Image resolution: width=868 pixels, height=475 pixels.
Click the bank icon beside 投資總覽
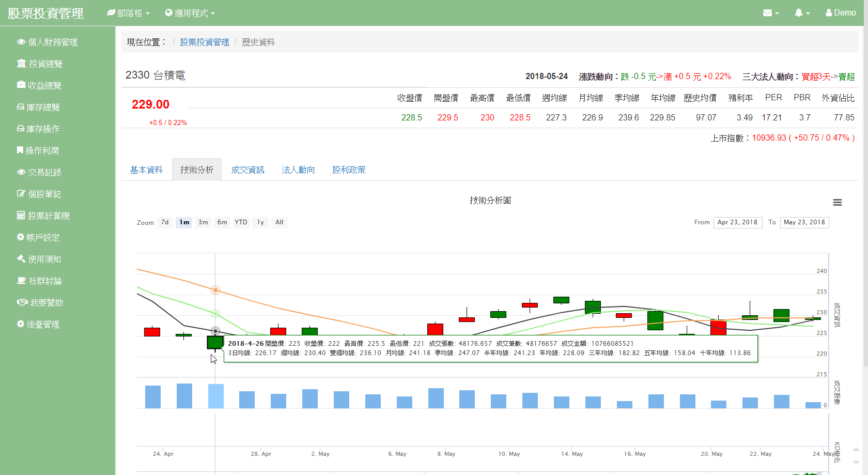click(21, 64)
